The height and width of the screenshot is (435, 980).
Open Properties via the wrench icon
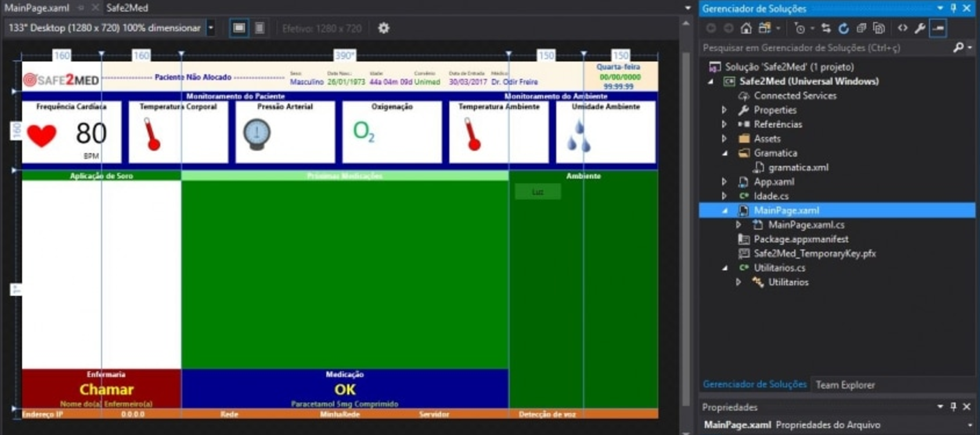pos(920,28)
